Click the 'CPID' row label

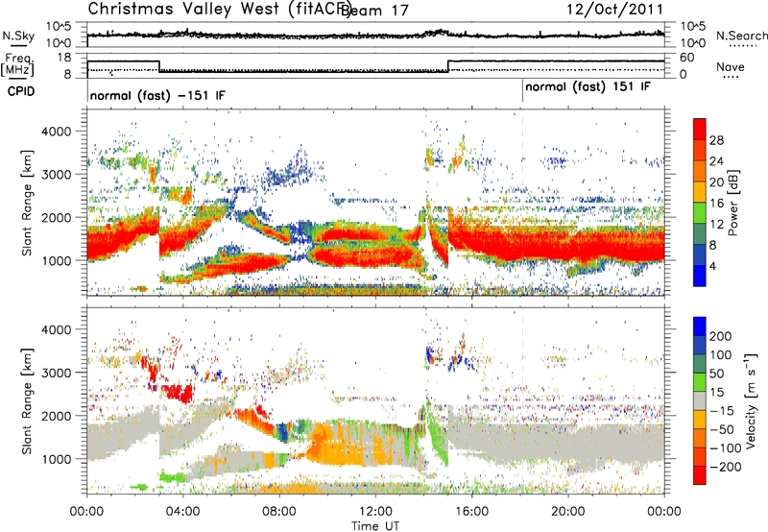(x=21, y=91)
